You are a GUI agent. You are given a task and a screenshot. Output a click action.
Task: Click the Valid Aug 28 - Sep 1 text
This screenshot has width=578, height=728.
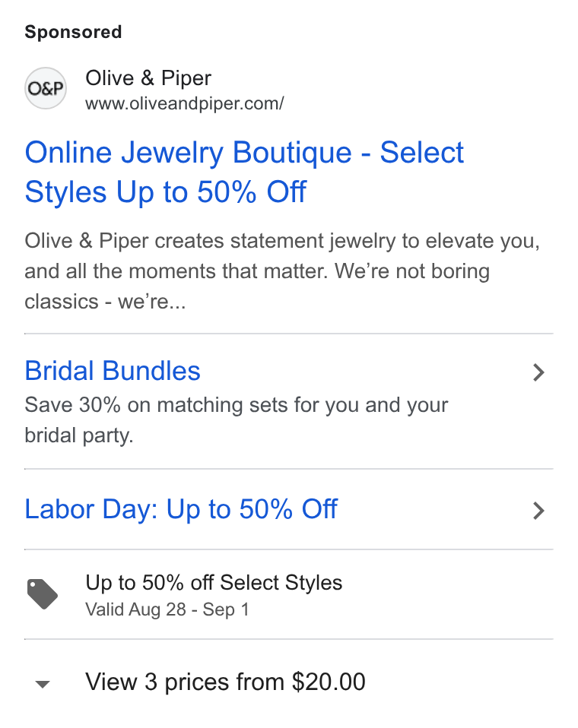tap(167, 609)
